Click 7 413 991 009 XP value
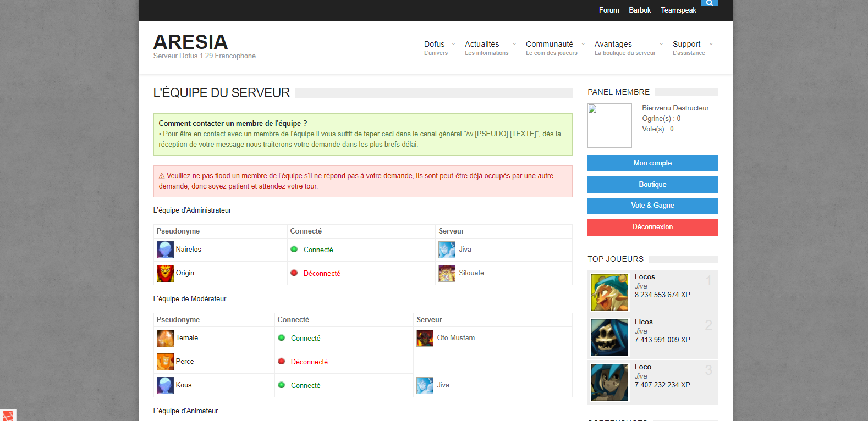Viewport: 868px width, 421px height. click(x=662, y=340)
